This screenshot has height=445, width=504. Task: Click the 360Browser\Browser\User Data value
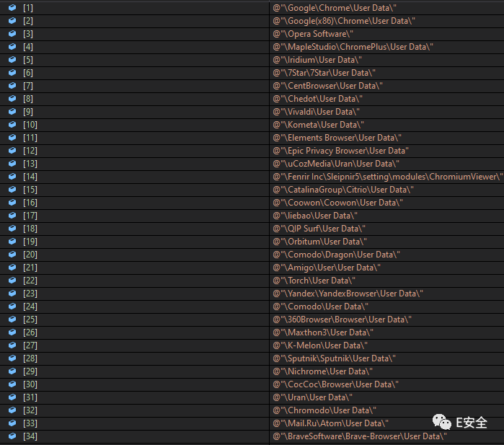342,320
